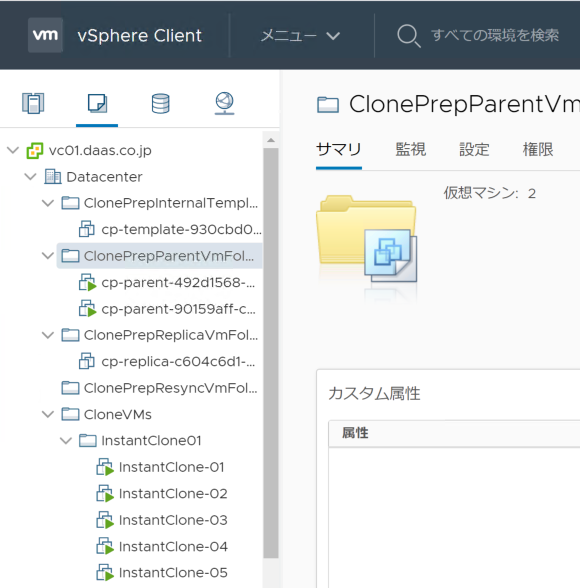Select the InstantClone-05 VM row
The height and width of the screenshot is (588, 580).
click(173, 573)
